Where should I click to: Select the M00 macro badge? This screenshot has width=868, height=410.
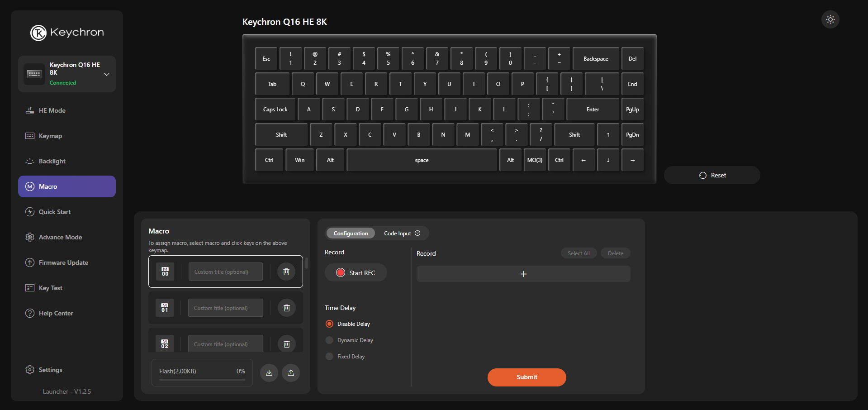tap(165, 272)
